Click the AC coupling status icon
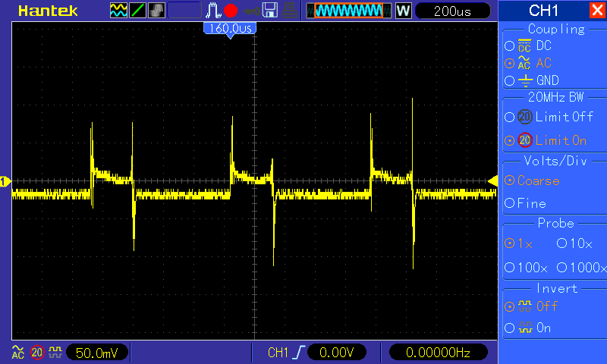 pos(17,353)
